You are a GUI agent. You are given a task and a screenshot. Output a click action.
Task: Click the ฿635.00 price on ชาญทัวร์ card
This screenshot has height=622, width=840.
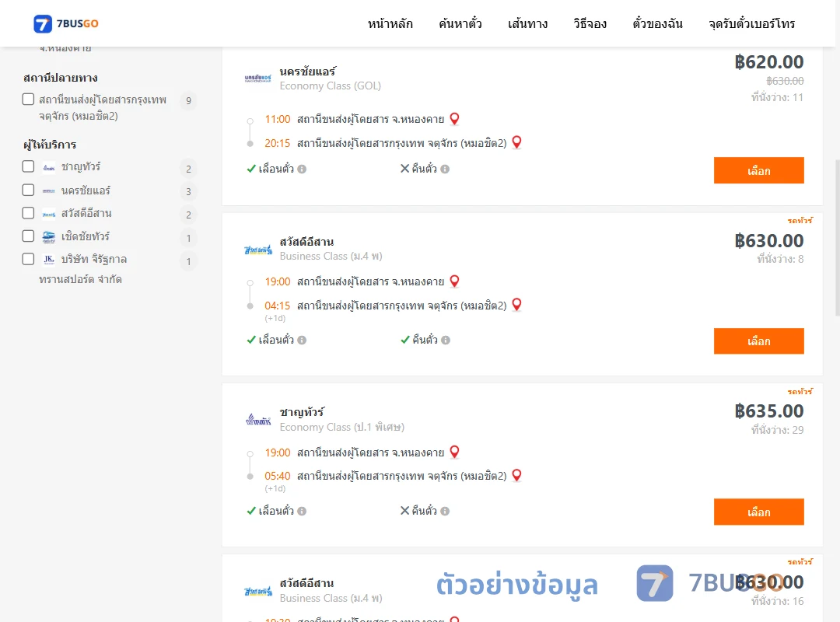pos(768,411)
